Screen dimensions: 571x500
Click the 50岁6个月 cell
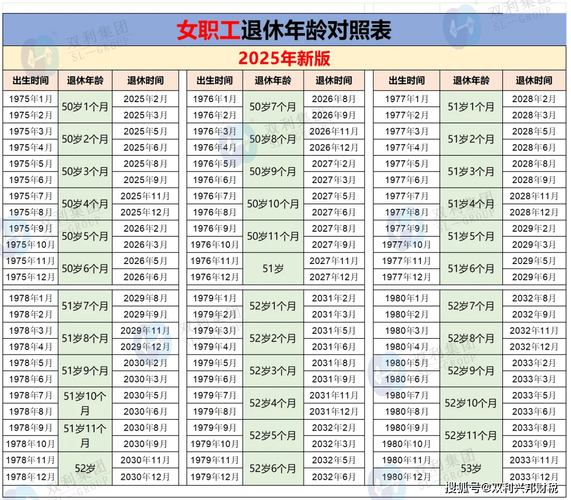pyautogui.click(x=85, y=269)
